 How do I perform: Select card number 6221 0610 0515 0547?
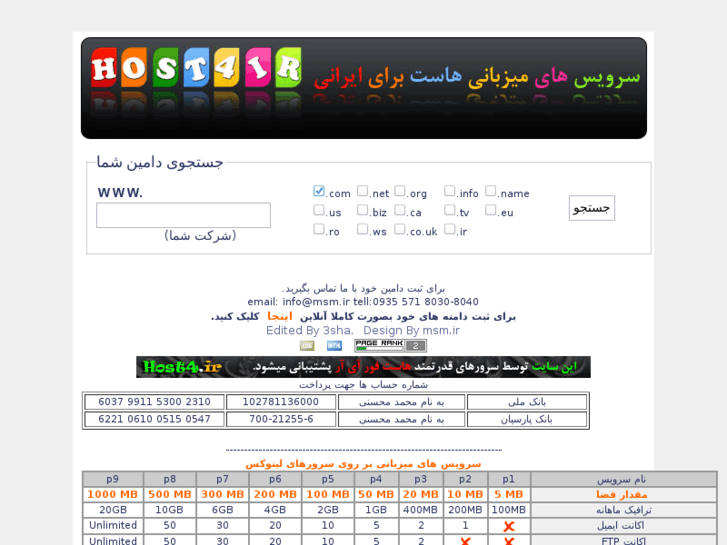tap(154, 419)
